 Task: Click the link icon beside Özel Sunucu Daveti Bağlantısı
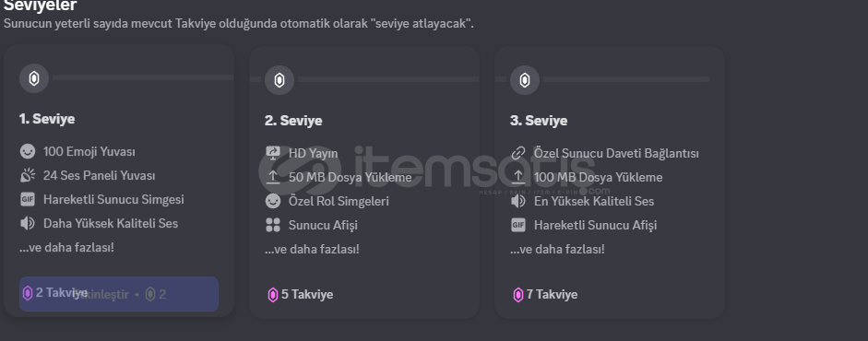click(517, 153)
